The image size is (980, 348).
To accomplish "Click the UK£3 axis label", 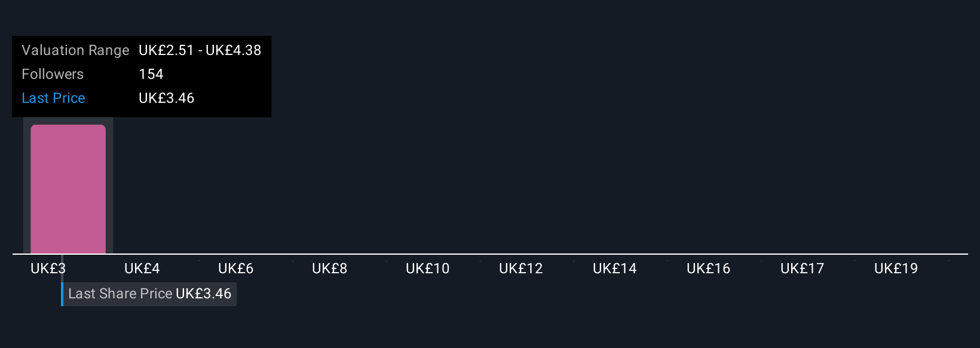I will click(48, 268).
